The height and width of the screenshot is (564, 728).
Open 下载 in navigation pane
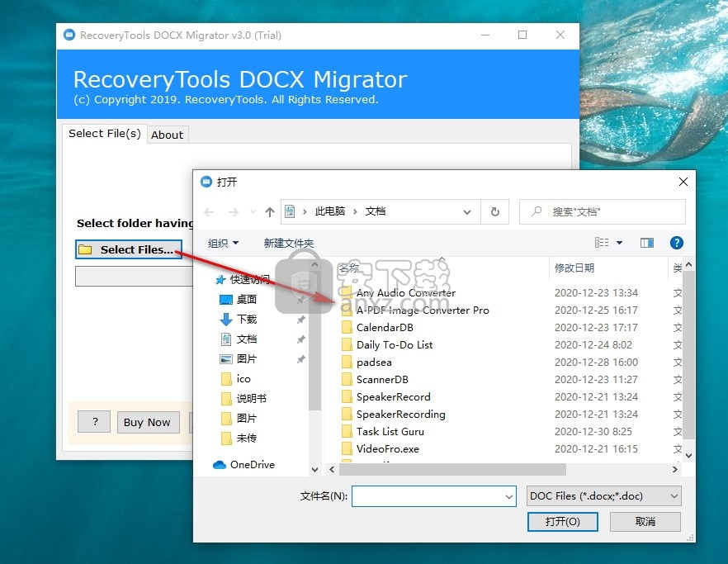[x=247, y=320]
